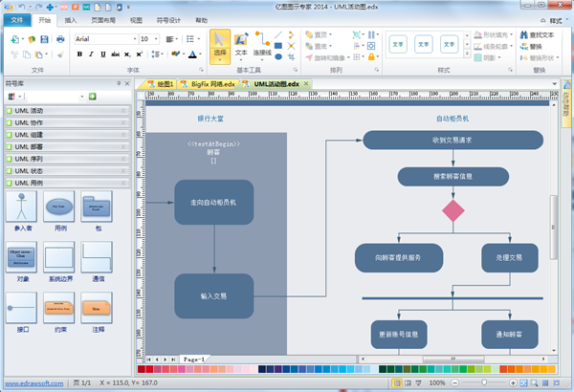Click the italic I formatting icon
The height and width of the screenshot is (392, 574).
[92, 54]
